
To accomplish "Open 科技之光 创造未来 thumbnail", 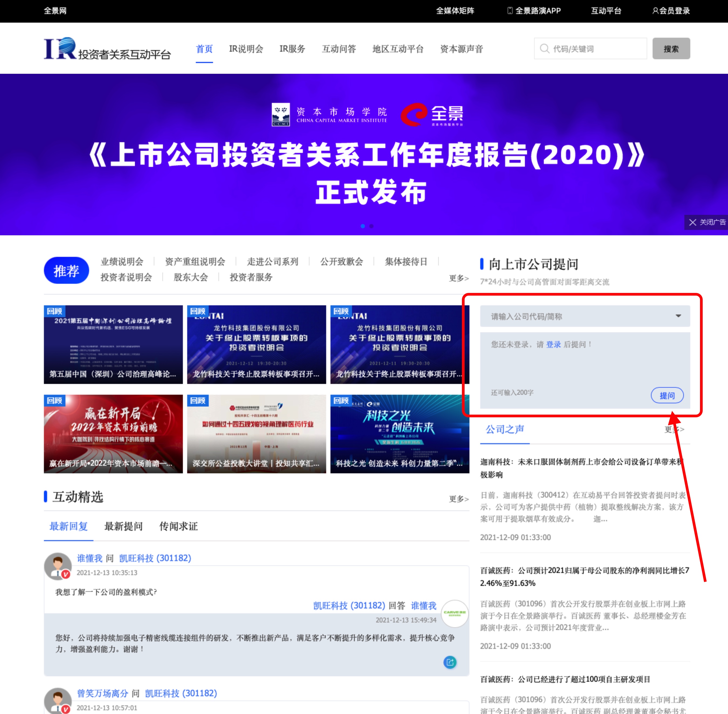I will 400,434.
